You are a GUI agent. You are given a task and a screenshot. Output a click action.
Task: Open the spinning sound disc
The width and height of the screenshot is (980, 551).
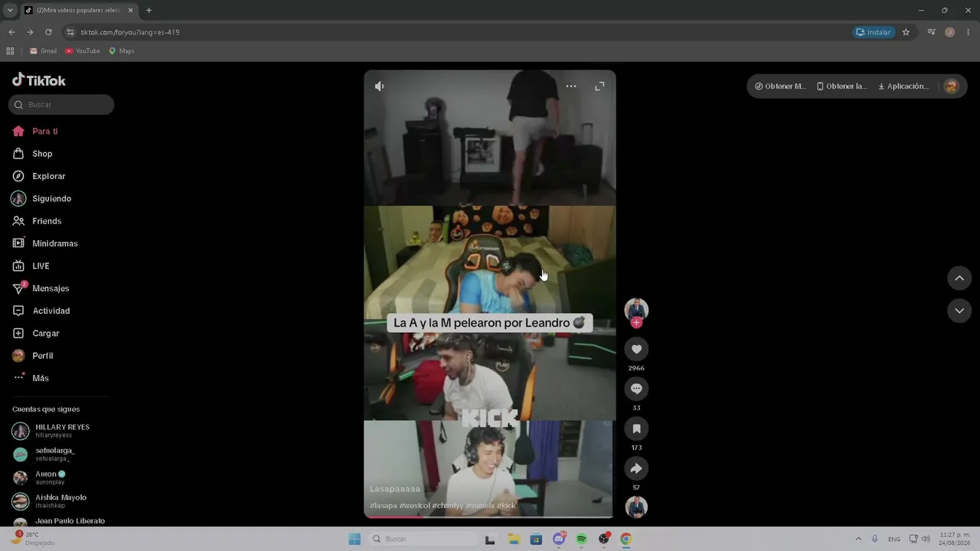click(636, 507)
